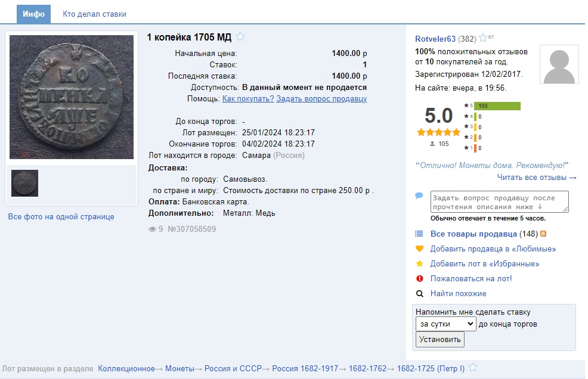The image size is (588, 379).
Task: Select the small coin thumbnail
Action: 24,183
